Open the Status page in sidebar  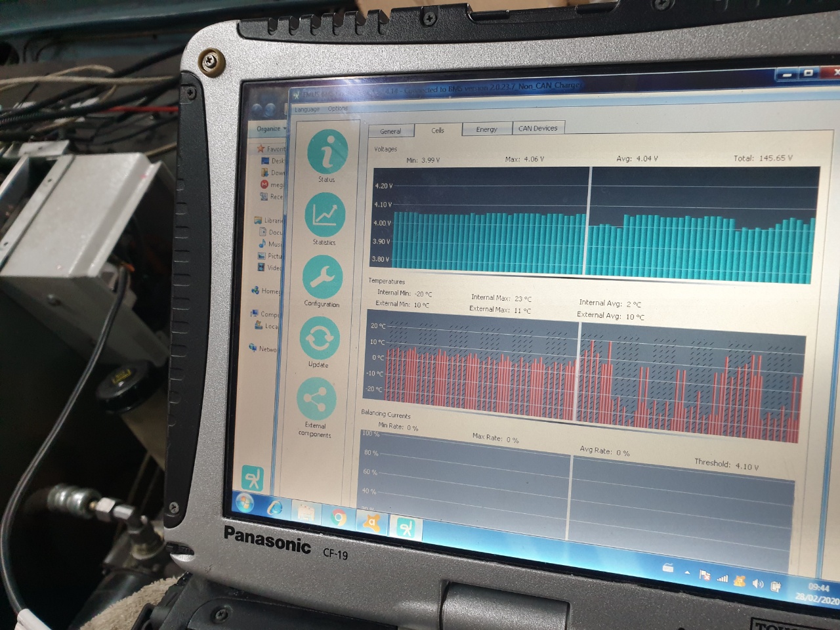point(327,152)
